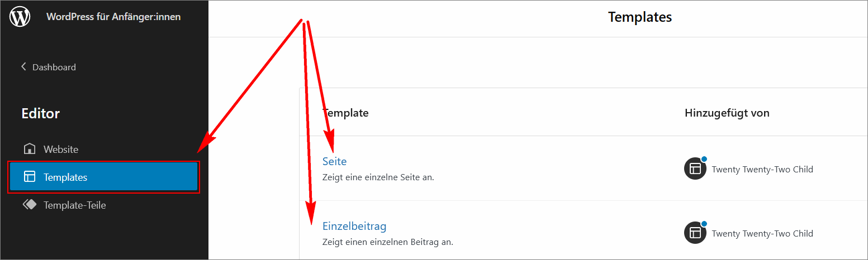Click the blue dot badge on Seite theme icon

pyautogui.click(x=704, y=160)
